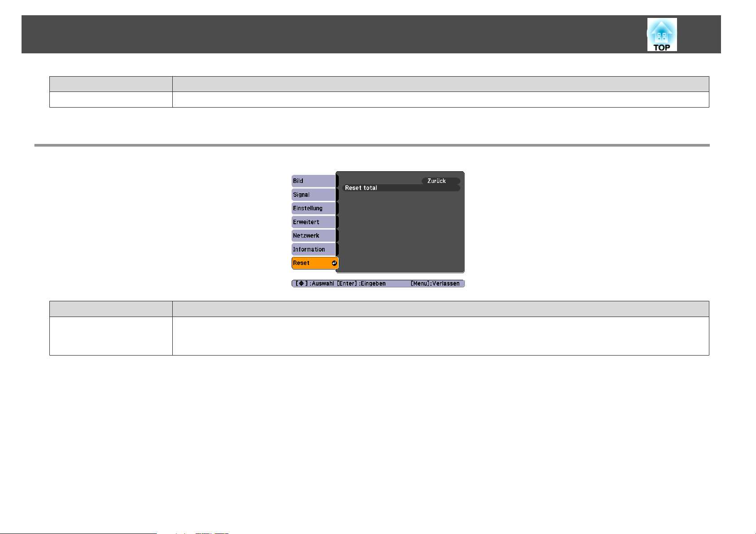This screenshot has height=534, width=756.
Task: Open the Bild menu tab
Action: pos(314,181)
